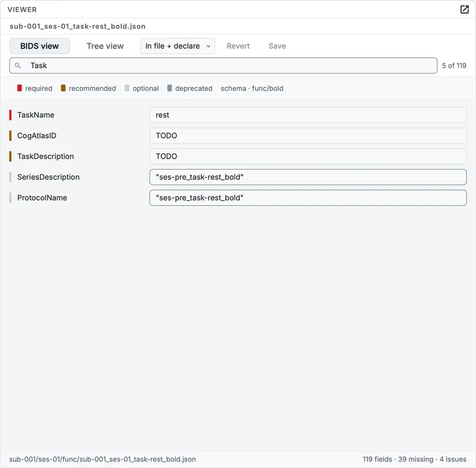476x468 pixels.
Task: Click '119 fields · 39 missing · 4 issues' status
Action: click(414, 459)
